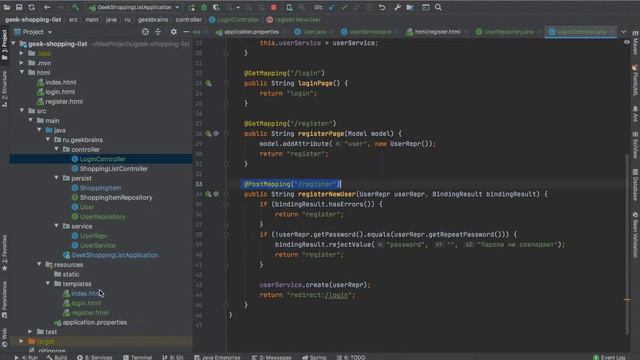
Task: Switch to UserService.java editor tab
Action: click(366, 32)
